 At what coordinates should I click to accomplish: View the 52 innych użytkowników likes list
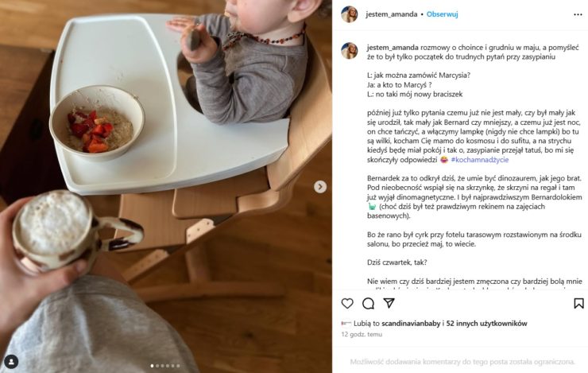coord(487,323)
